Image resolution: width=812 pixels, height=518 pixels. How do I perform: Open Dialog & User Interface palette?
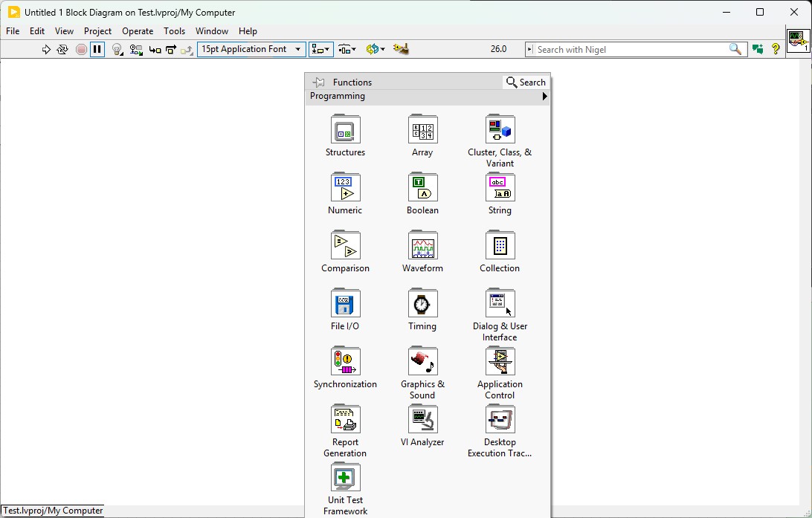[500, 314]
